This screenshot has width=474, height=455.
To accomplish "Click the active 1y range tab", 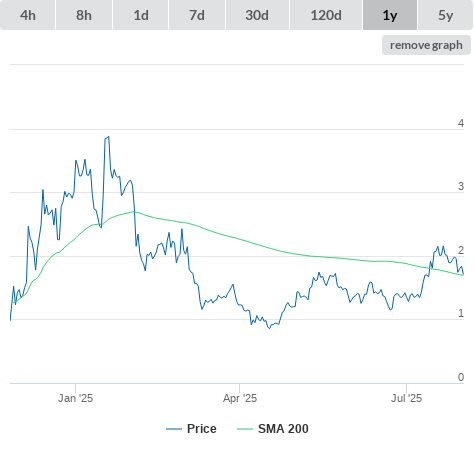I will click(x=390, y=15).
